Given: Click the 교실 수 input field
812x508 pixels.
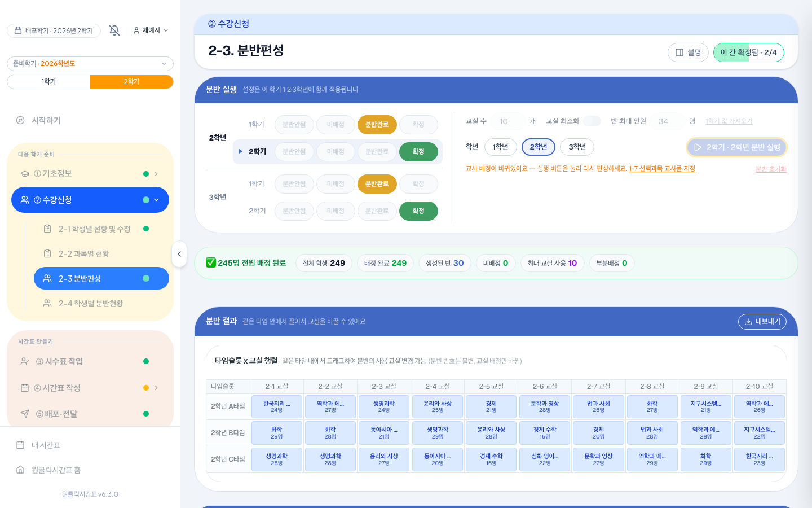Looking at the screenshot, I should pos(508,121).
